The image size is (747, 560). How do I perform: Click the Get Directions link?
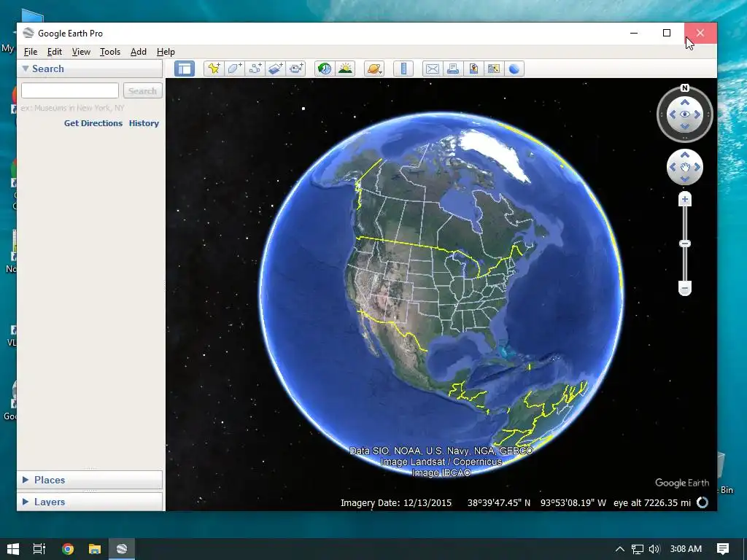pos(93,122)
